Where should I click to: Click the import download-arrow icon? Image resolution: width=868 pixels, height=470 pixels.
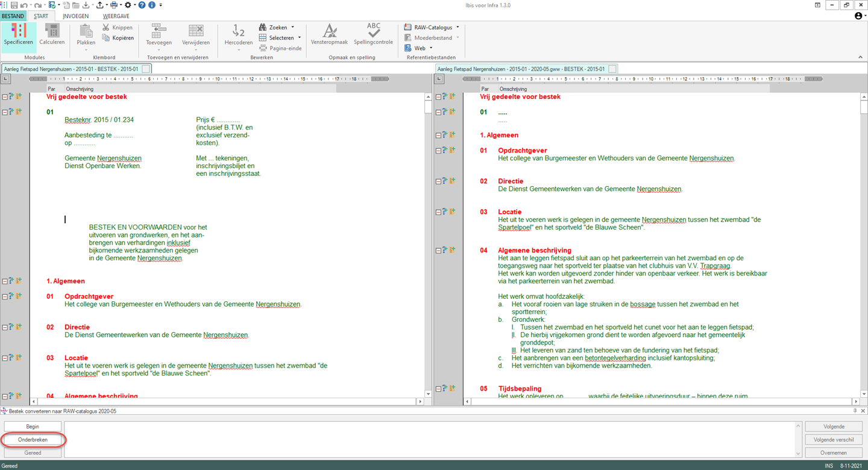click(x=87, y=5)
